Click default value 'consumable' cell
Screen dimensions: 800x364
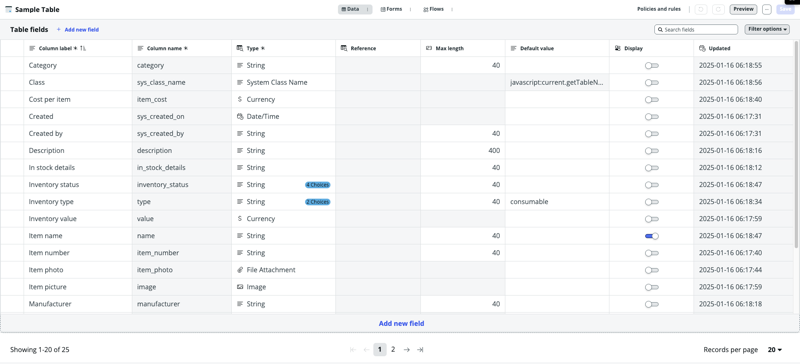[x=557, y=202]
